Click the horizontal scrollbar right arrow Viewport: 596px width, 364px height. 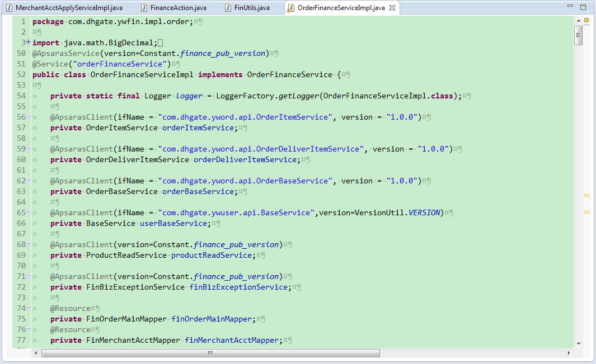pyautogui.click(x=569, y=353)
